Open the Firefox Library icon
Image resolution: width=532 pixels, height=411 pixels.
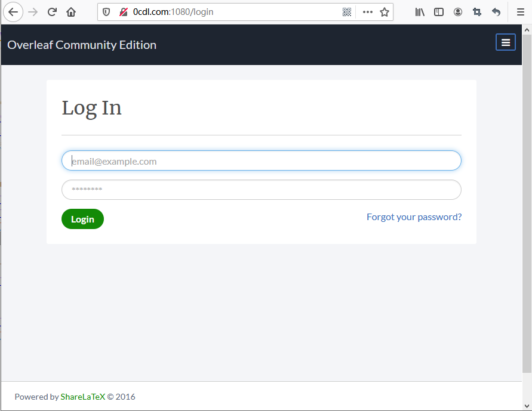tap(420, 12)
